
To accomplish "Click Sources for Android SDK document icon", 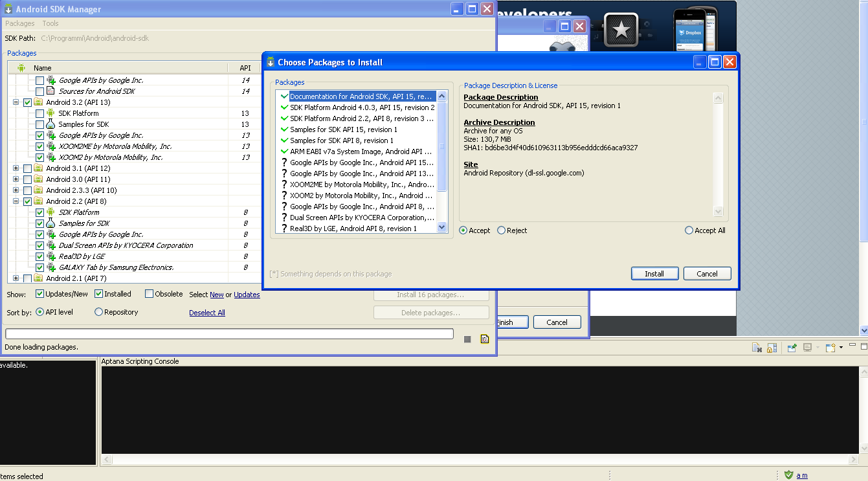I will [51, 91].
